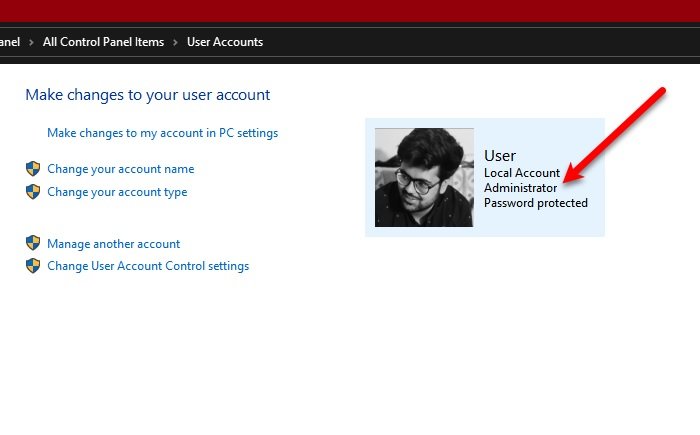Click the empty address bar area
This screenshot has height=435, width=700.
click(480, 42)
